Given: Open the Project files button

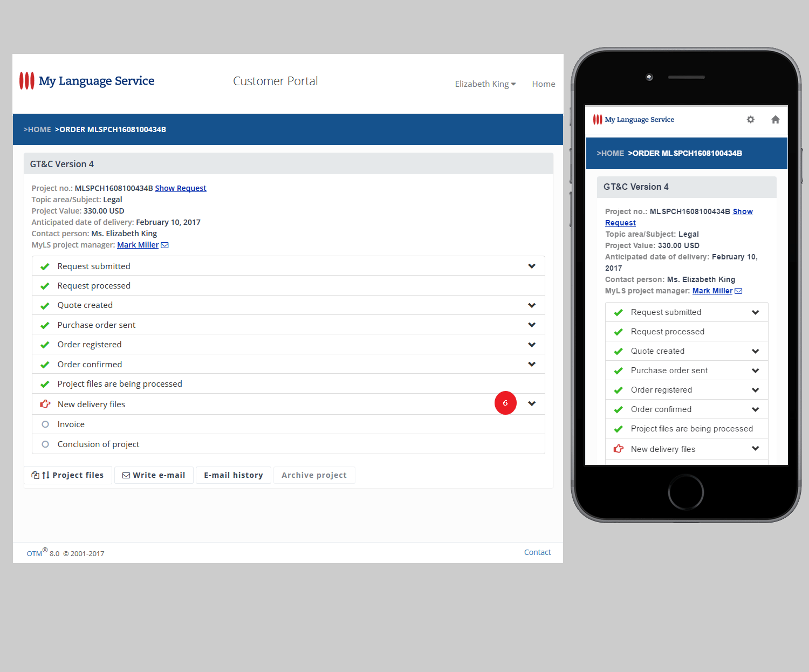Looking at the screenshot, I should tap(68, 475).
